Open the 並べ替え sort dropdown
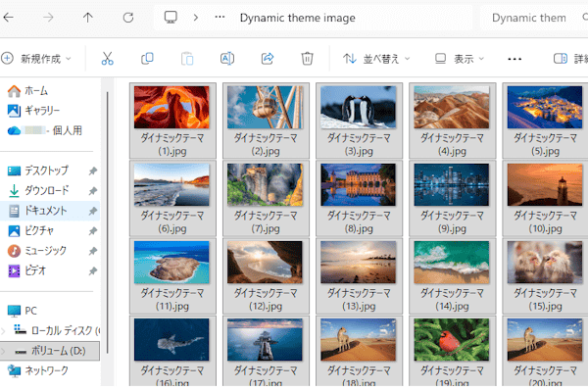This screenshot has height=391, width=588. 376,59
